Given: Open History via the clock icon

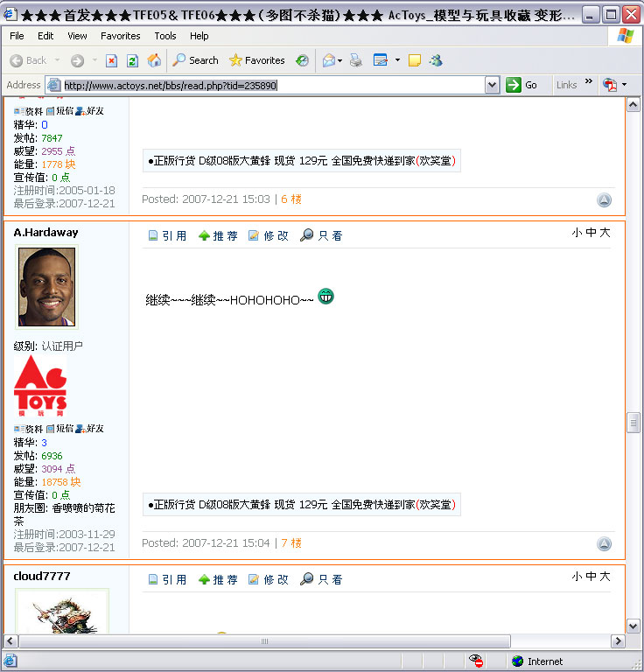Looking at the screenshot, I should pyautogui.click(x=302, y=60).
